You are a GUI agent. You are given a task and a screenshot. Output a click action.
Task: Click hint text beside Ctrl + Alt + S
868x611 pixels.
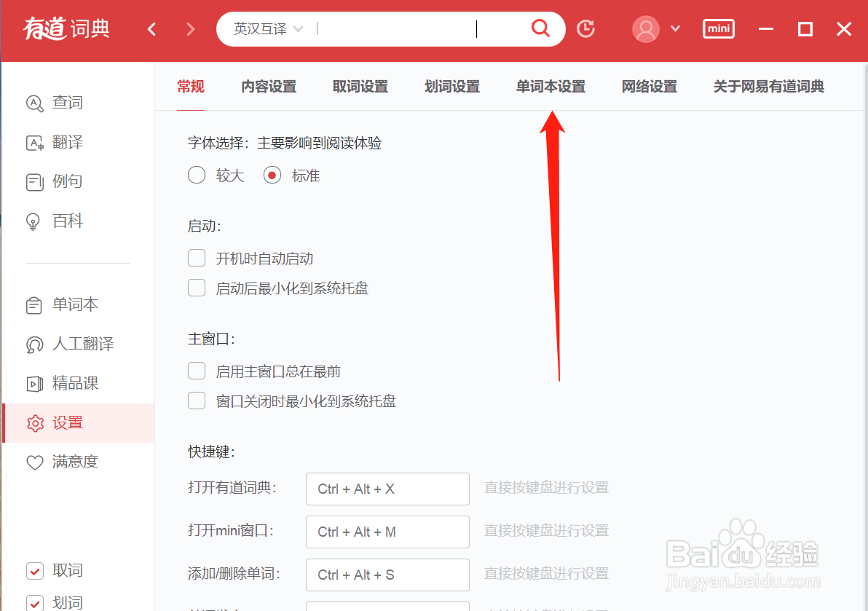(x=546, y=573)
